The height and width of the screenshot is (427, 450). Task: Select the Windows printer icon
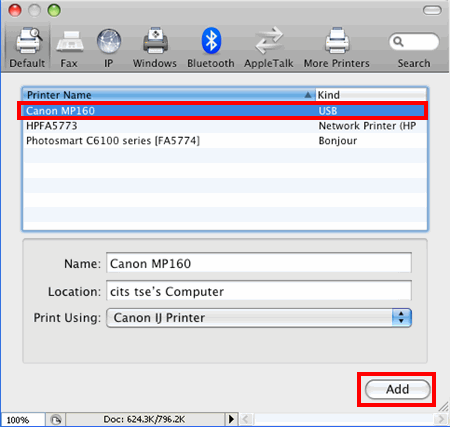point(155,41)
